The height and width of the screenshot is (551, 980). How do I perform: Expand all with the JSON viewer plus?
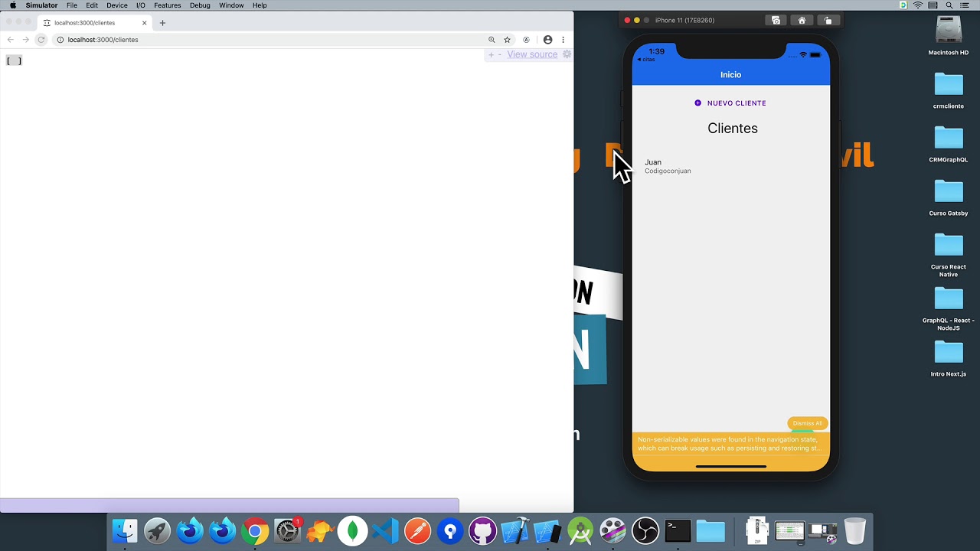[491, 54]
